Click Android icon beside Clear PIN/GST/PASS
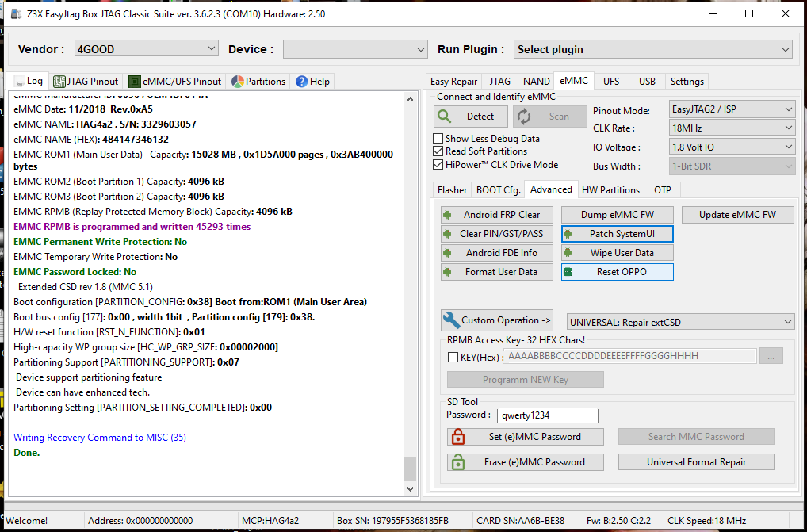Viewport: 807px width, 532px height. pyautogui.click(x=447, y=234)
